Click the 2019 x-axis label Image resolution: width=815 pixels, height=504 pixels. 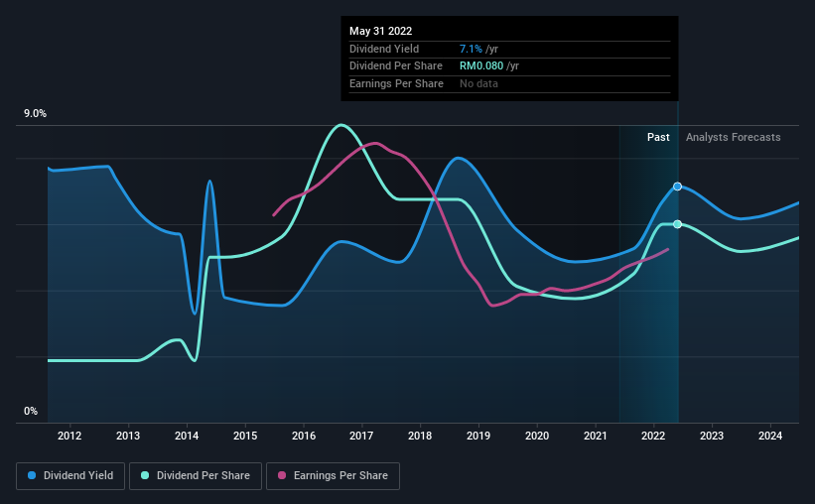pyautogui.click(x=478, y=436)
